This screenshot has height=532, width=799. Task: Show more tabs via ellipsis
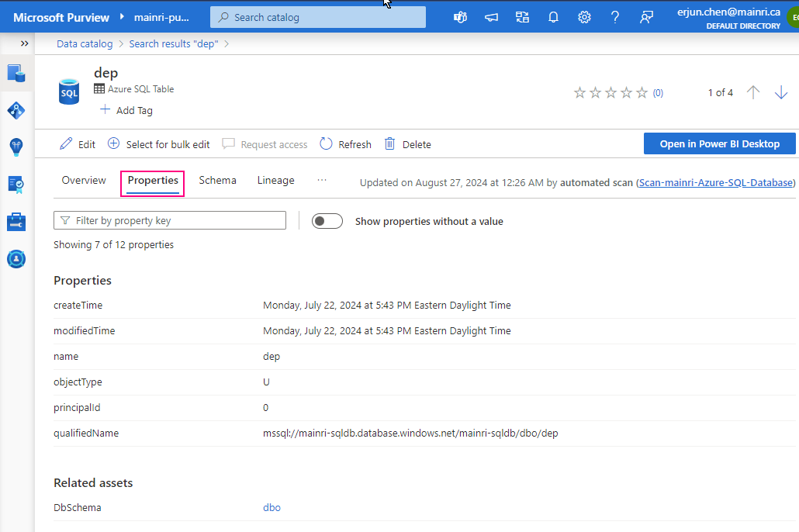click(322, 180)
